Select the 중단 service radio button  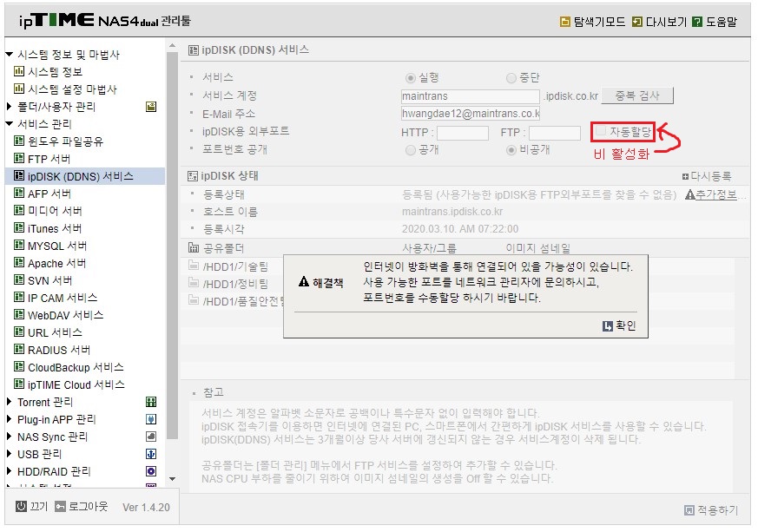coord(511,78)
